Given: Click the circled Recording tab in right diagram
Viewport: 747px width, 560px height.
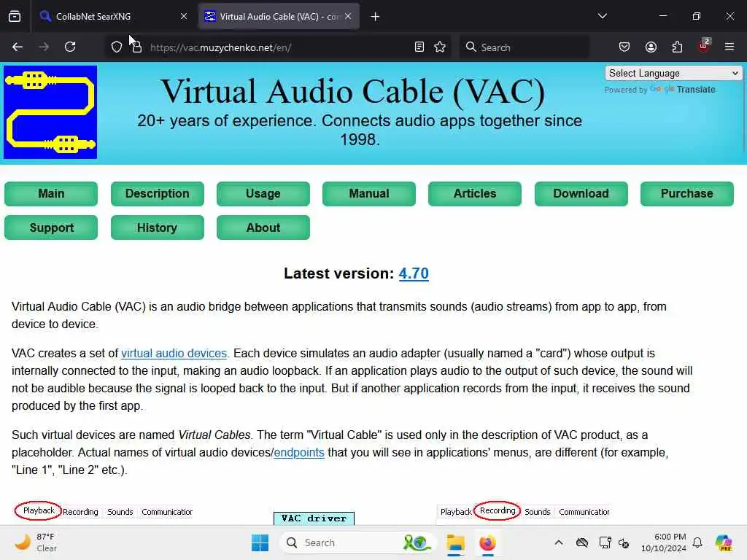Looking at the screenshot, I should point(498,510).
